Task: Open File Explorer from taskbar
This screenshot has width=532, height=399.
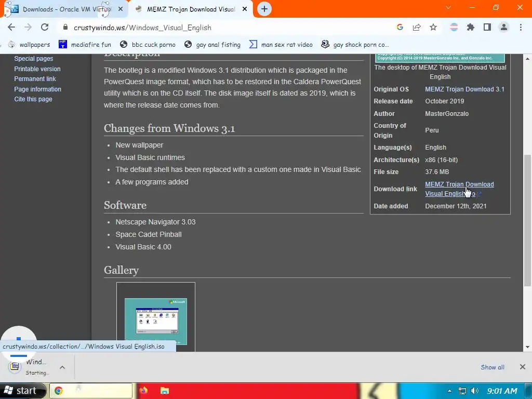Action: (x=165, y=391)
